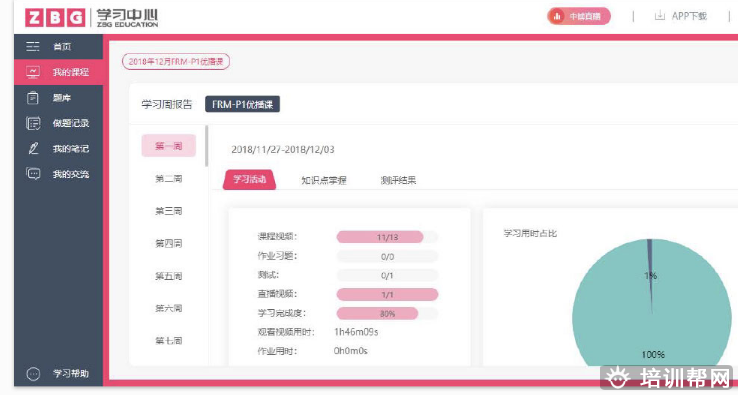
Task: Select 第二周 in the week list
Action: tap(168, 179)
